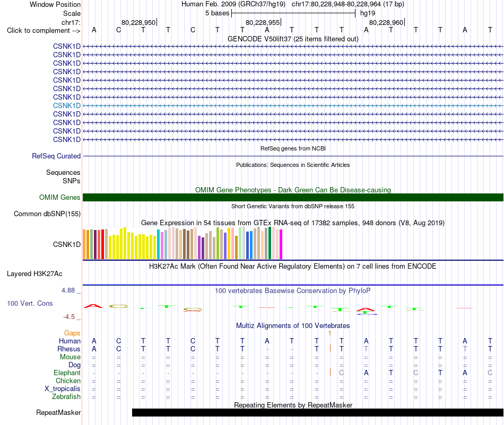Click the RefSeq Curated track label

click(56, 156)
